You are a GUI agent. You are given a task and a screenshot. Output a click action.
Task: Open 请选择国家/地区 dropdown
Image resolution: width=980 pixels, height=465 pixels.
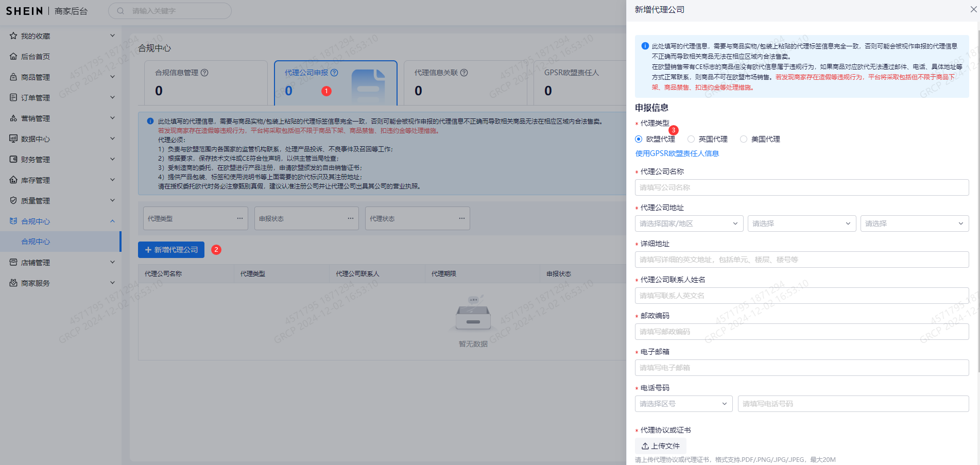(689, 223)
